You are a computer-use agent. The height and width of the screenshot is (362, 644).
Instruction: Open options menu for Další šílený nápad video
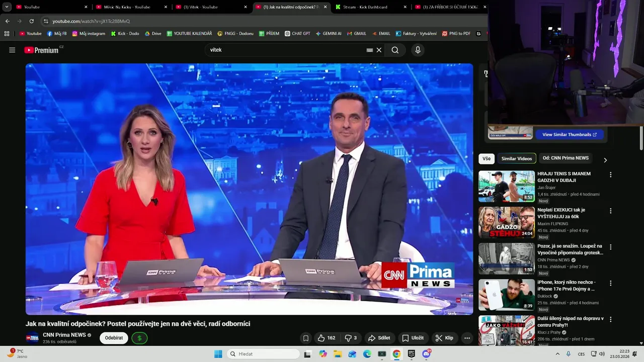pyautogui.click(x=611, y=320)
